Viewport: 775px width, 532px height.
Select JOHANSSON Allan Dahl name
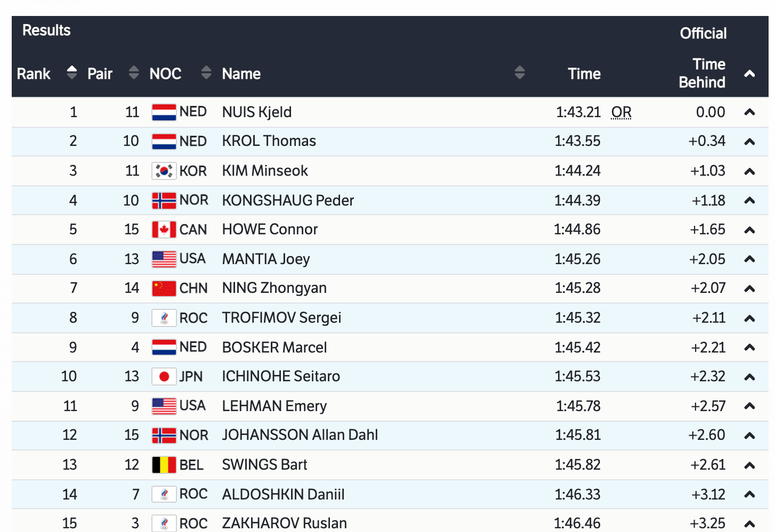tap(300, 435)
